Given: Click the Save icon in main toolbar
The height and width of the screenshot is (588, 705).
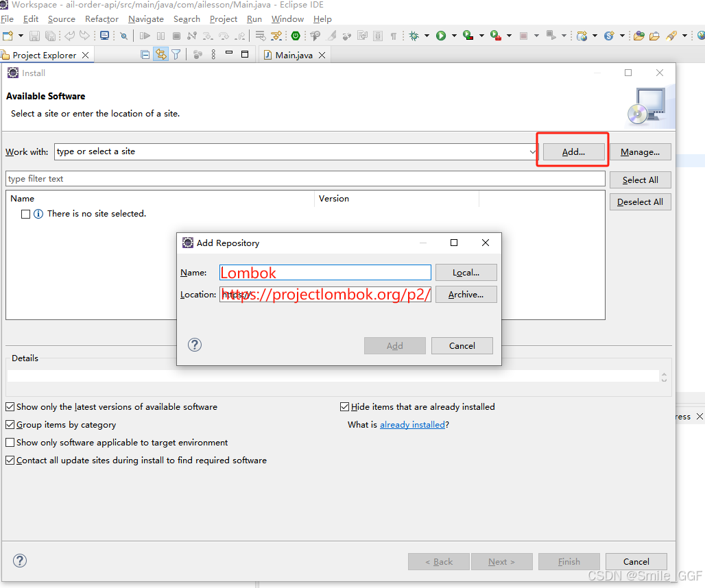Looking at the screenshot, I should (x=34, y=36).
